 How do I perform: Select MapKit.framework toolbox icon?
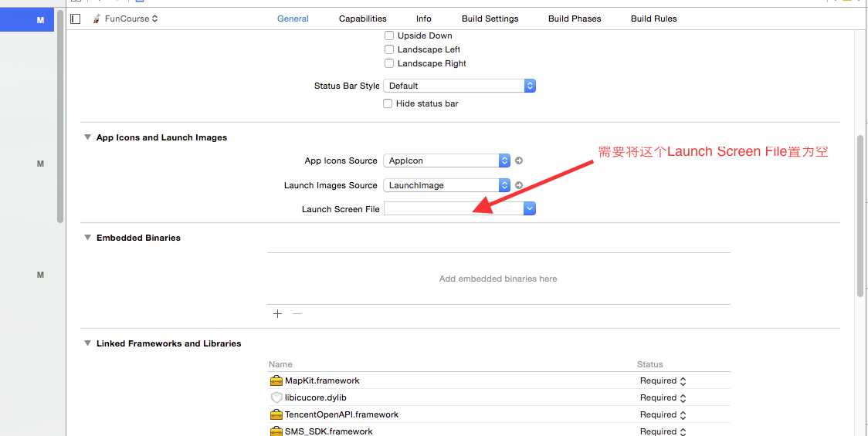click(276, 380)
